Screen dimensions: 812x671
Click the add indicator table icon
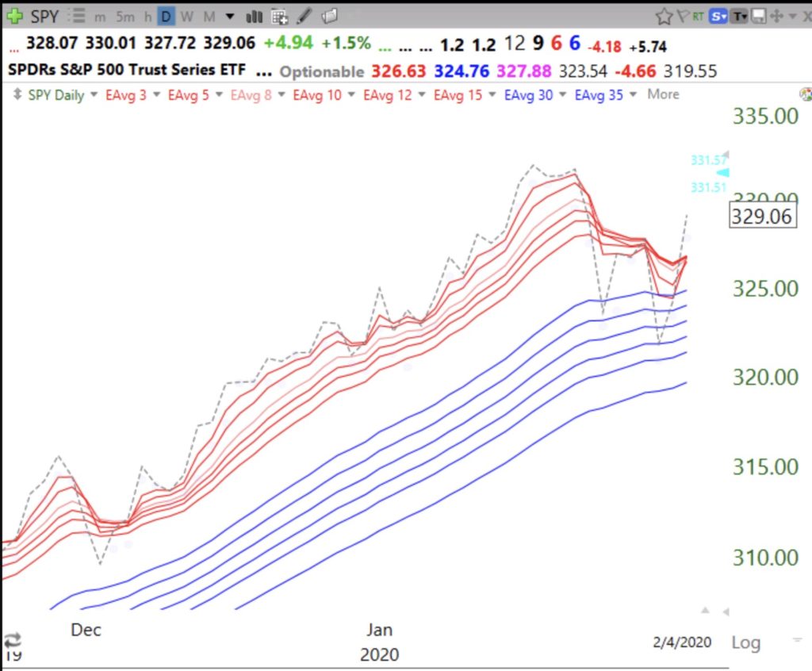(279, 16)
